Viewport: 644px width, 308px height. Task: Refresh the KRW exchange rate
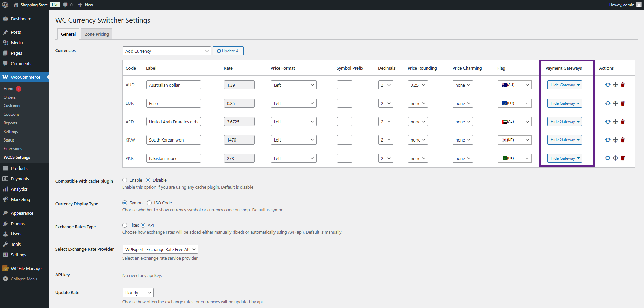607,140
